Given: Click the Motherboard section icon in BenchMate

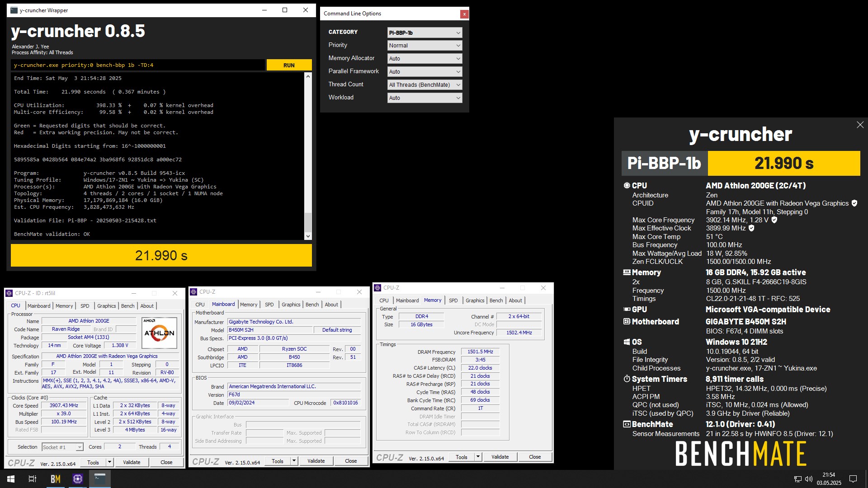Looking at the screenshot, I should (627, 322).
